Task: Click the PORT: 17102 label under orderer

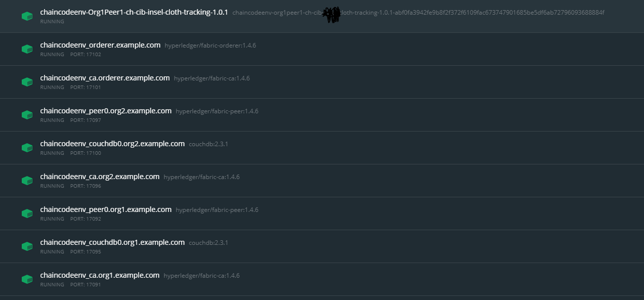Action: point(85,55)
